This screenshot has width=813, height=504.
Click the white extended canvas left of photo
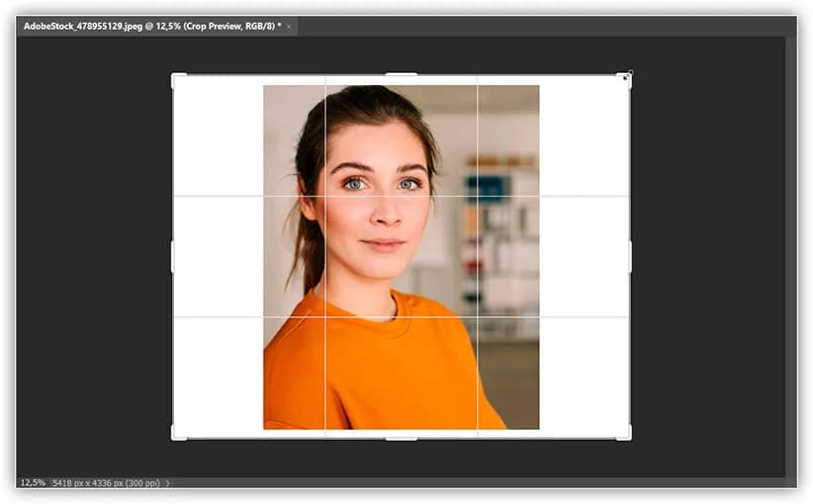point(218,257)
